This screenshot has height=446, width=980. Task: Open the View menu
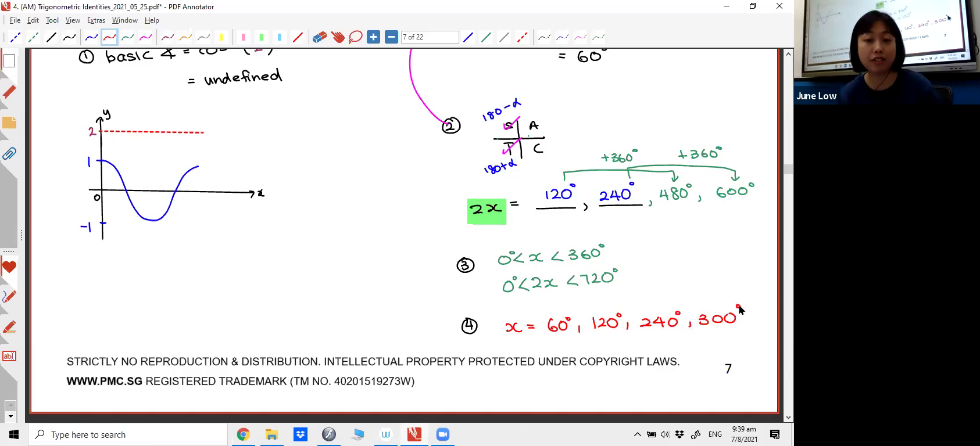(x=73, y=20)
